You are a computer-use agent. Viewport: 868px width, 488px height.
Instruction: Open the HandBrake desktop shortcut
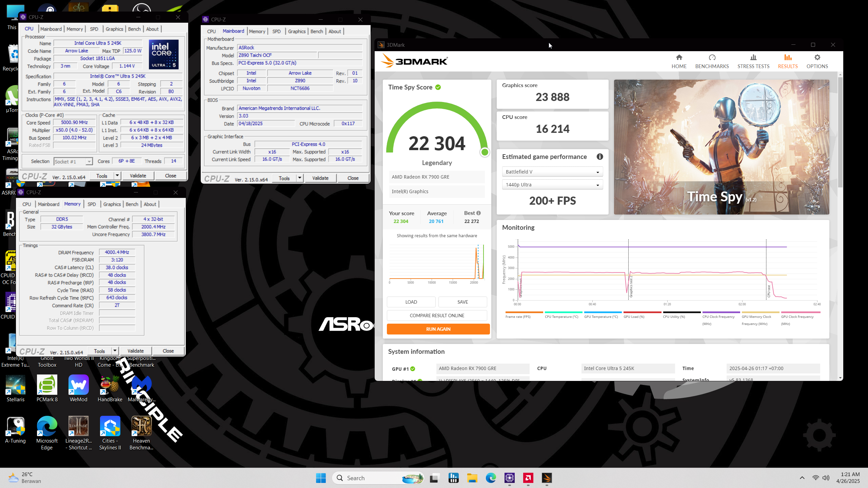pyautogui.click(x=110, y=388)
